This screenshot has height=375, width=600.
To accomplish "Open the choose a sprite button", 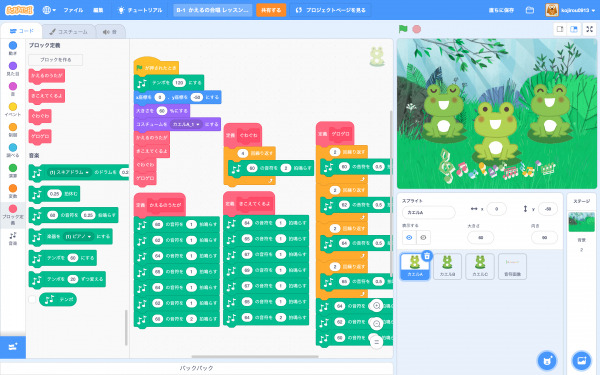I will click(548, 360).
